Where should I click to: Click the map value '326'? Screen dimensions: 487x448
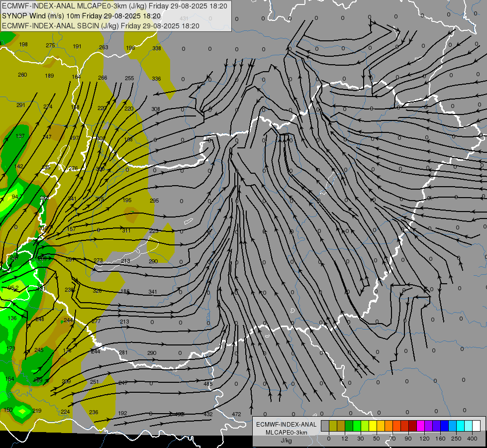(x=97, y=291)
